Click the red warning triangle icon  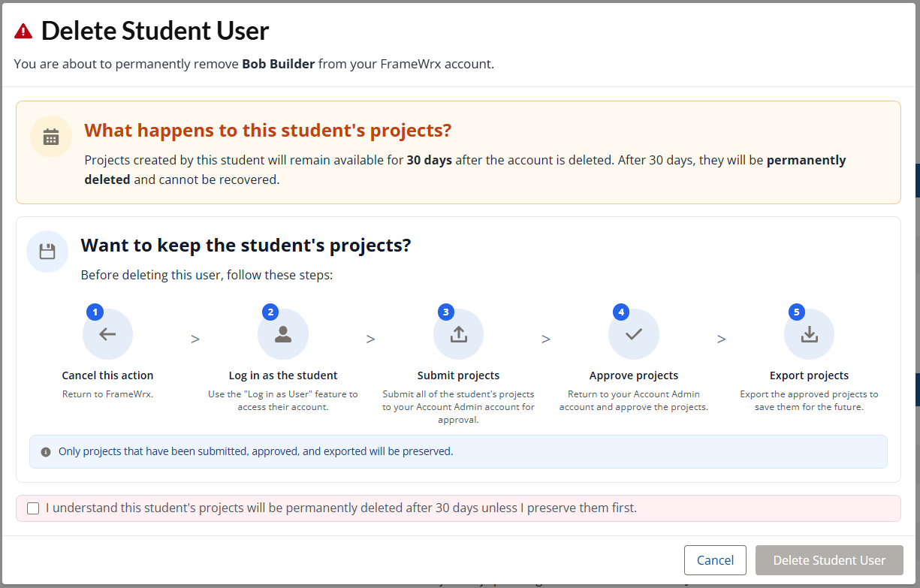(23, 31)
